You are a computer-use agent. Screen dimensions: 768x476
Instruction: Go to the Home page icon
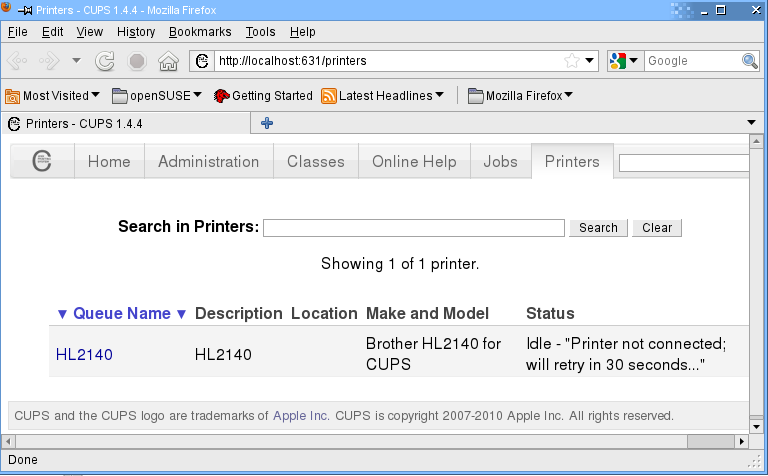tap(168, 61)
